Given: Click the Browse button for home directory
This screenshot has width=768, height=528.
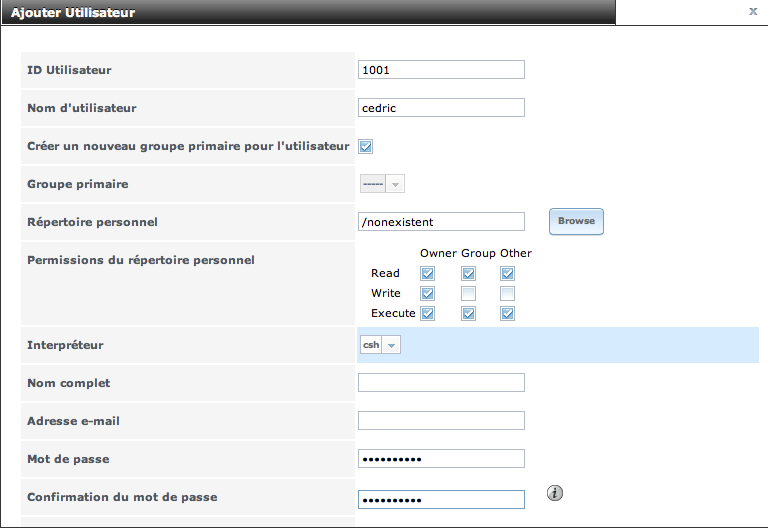Looking at the screenshot, I should 576,221.
